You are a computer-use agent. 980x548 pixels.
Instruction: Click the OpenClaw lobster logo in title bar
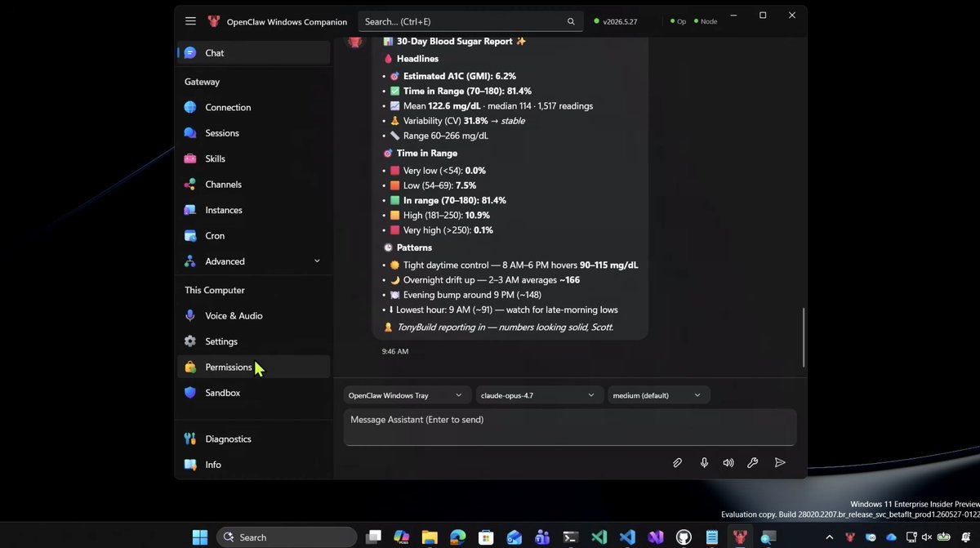[x=214, y=21]
